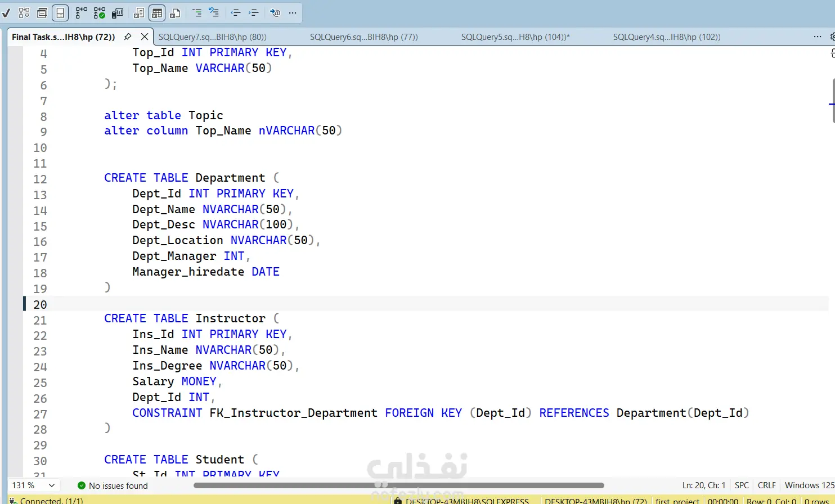Decrease the line indent
Viewport: 835px width, 504px height.
236,12
